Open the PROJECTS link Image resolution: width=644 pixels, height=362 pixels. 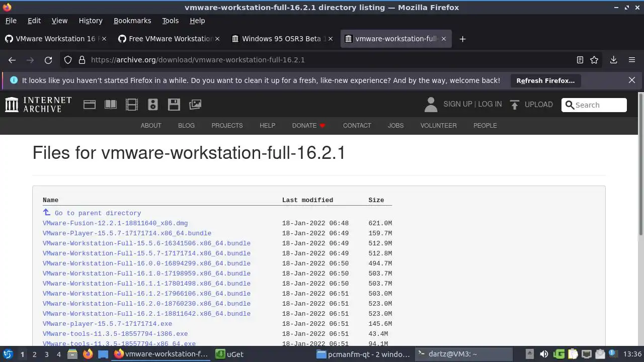coord(227,126)
